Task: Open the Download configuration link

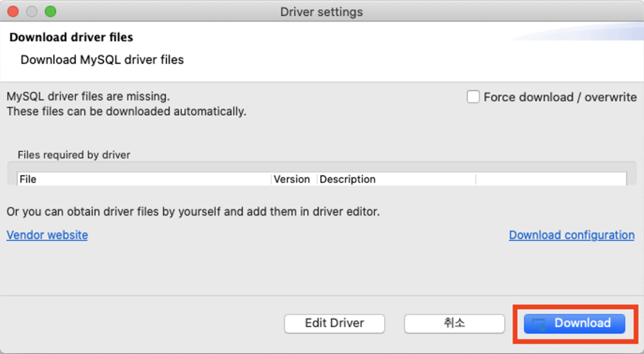Action: click(572, 235)
